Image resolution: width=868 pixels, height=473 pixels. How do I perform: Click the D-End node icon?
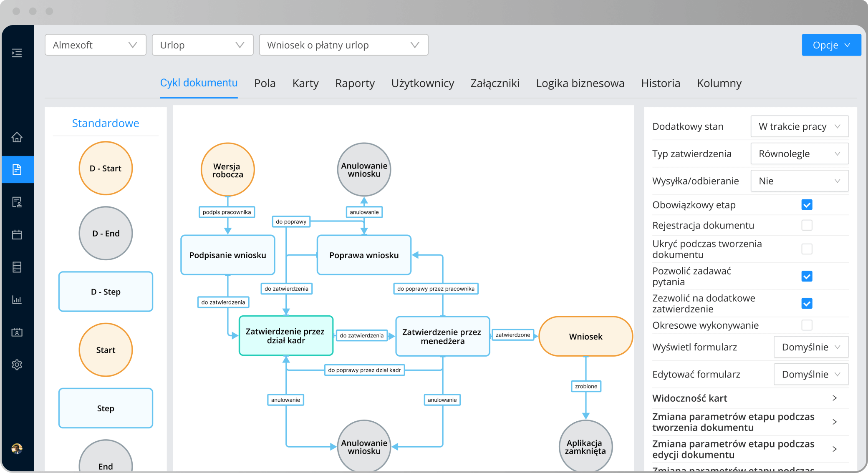click(x=105, y=233)
